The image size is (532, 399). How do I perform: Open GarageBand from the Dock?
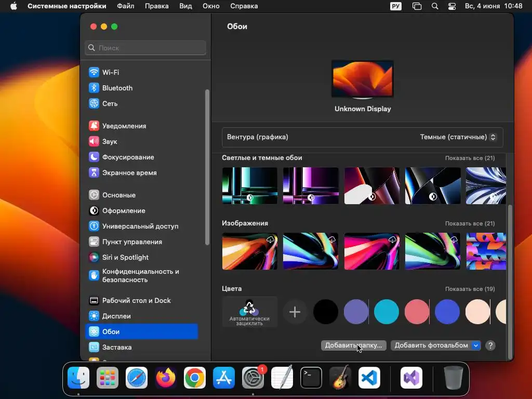pyautogui.click(x=340, y=378)
